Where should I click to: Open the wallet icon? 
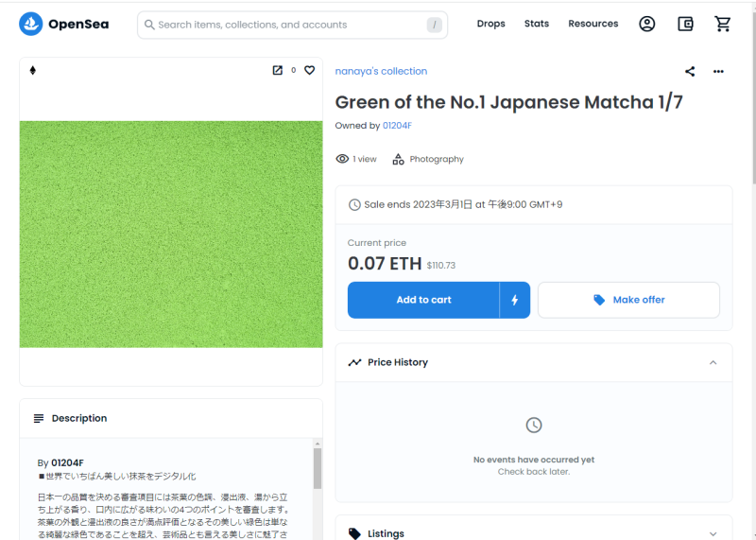coord(685,25)
